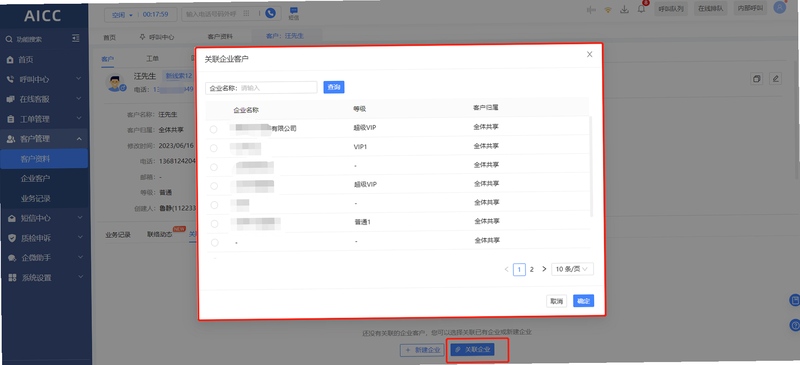Click the download icon in header

624,10
